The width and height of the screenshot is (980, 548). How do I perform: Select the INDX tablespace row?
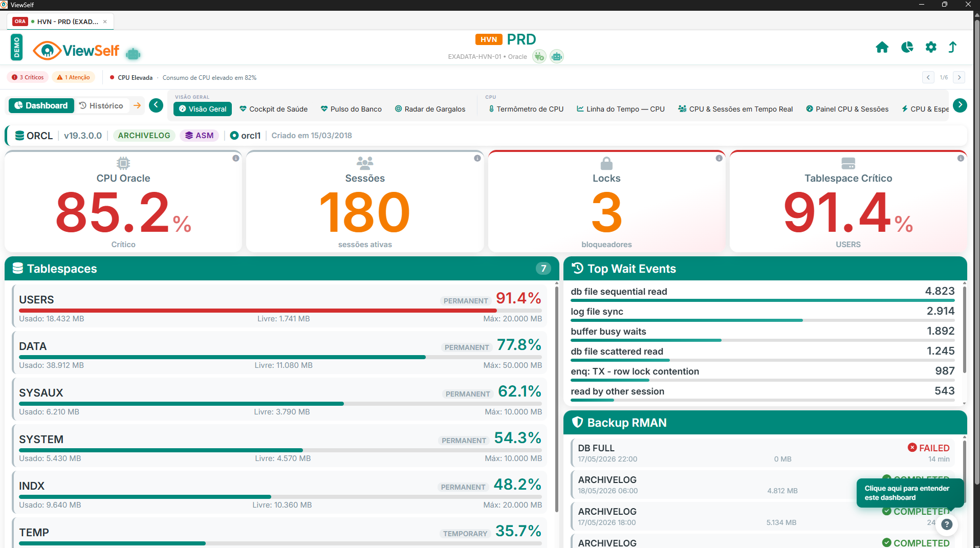[x=279, y=492]
